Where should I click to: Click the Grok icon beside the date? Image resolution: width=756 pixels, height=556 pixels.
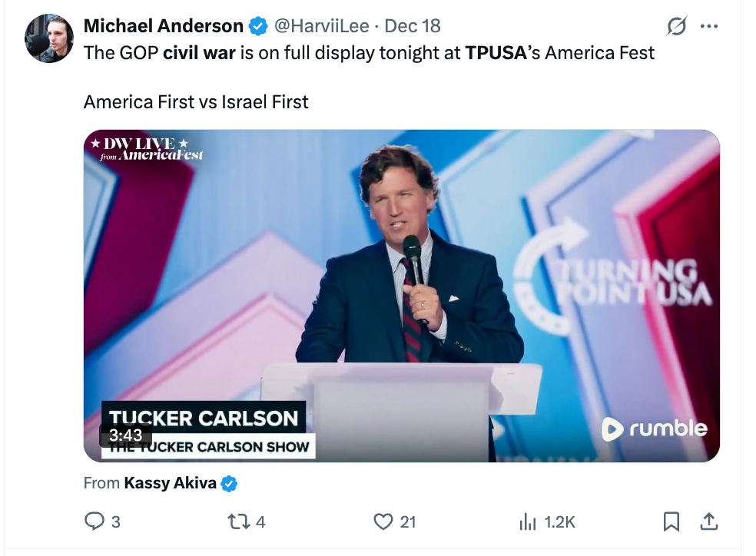pos(676,27)
